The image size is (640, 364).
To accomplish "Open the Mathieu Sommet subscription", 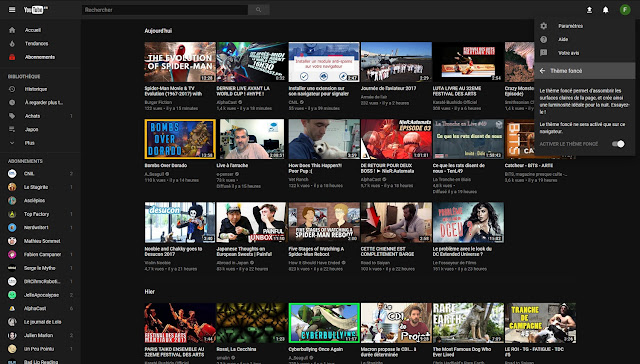I will coord(42,241).
